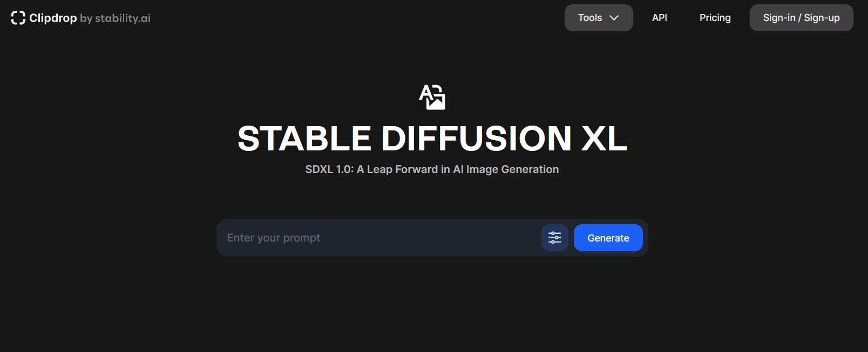Click the Clipdrop by stability.ai home link
The height and width of the screenshot is (352, 868).
pyautogui.click(x=81, y=18)
